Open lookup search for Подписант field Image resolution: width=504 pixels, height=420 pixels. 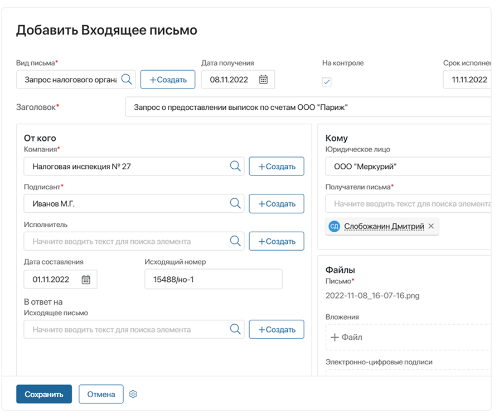pyautogui.click(x=234, y=203)
